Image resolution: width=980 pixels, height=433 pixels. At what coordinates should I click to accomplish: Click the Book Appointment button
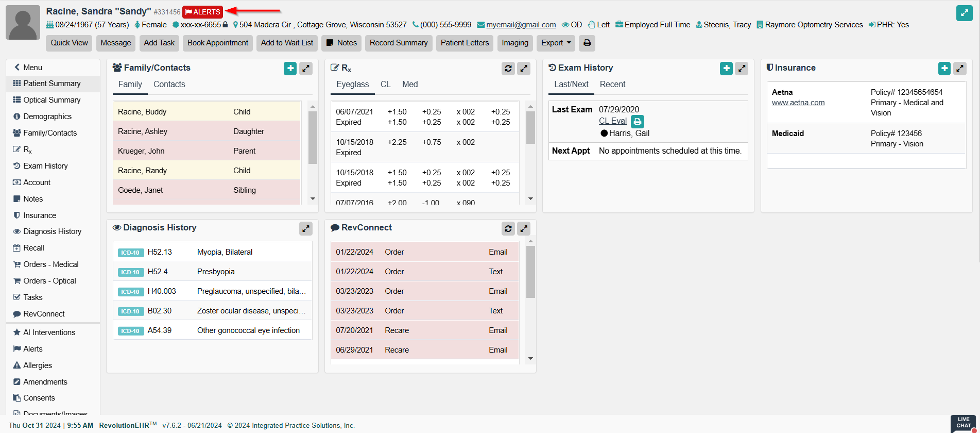pyautogui.click(x=217, y=43)
